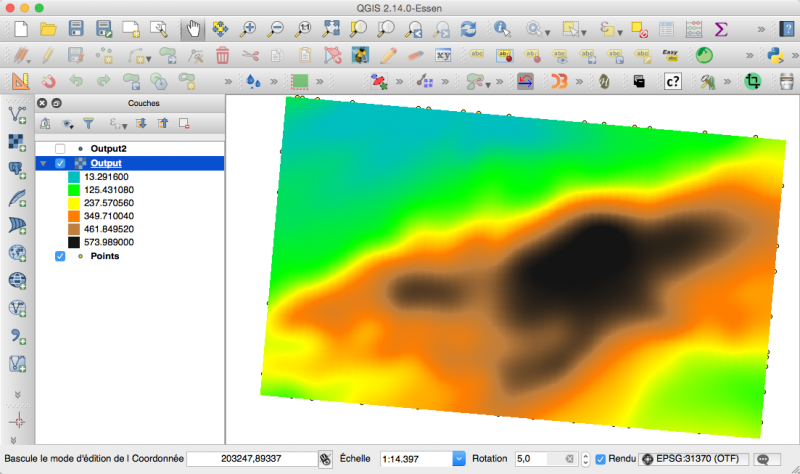Enable the Output2 layer checkbox

pyautogui.click(x=60, y=148)
